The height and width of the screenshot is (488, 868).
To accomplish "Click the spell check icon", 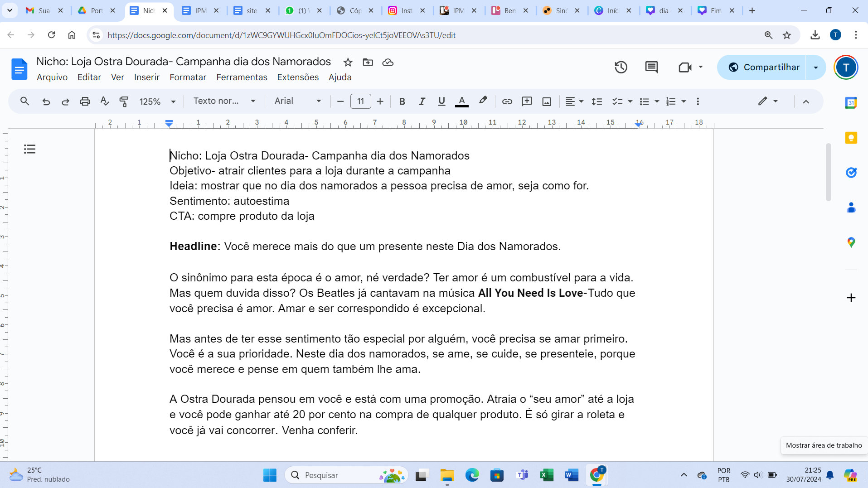I will 105,101.
